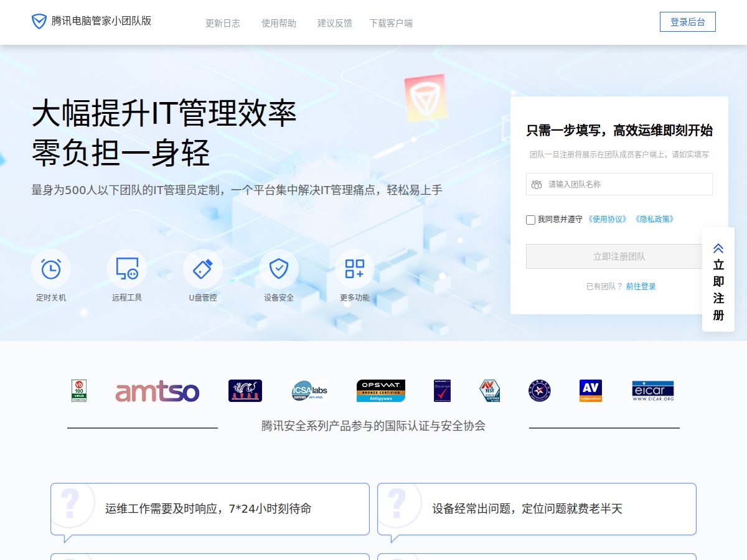Click the OPSWAT bronze certified logo
747x560 pixels.
coord(381,391)
